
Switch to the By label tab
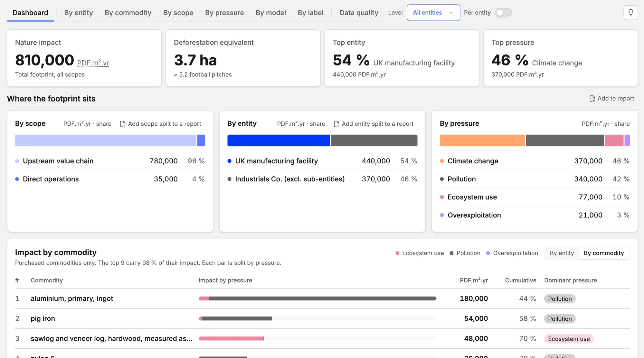pos(310,13)
